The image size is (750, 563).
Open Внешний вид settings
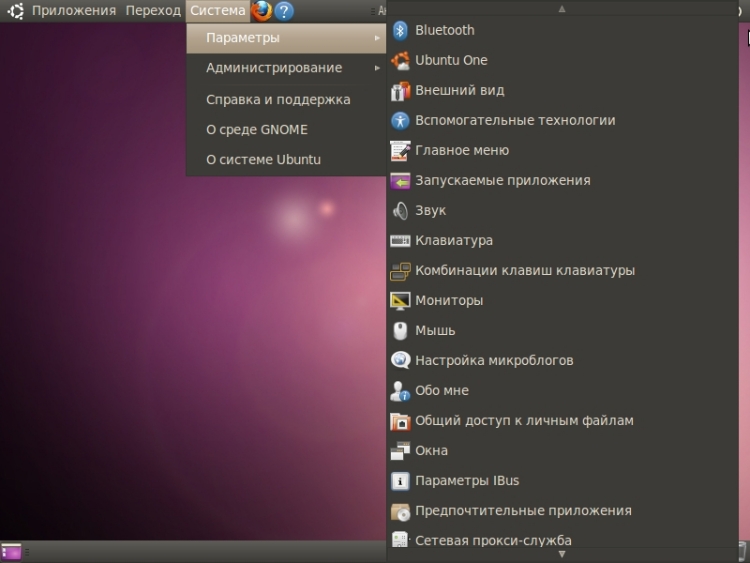point(459,90)
